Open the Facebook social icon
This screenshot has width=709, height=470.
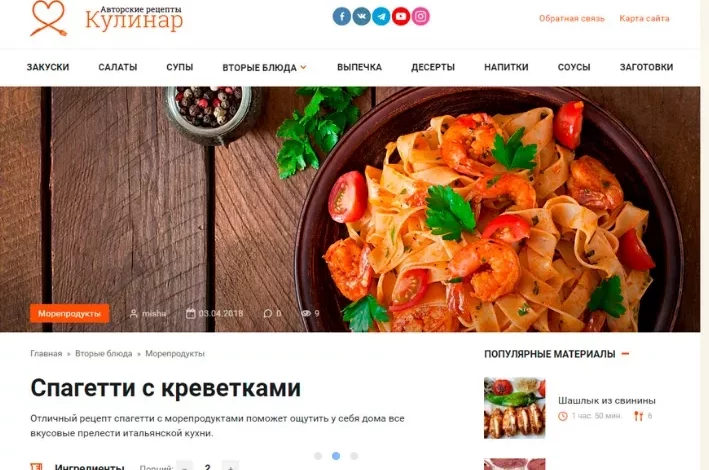(x=342, y=17)
